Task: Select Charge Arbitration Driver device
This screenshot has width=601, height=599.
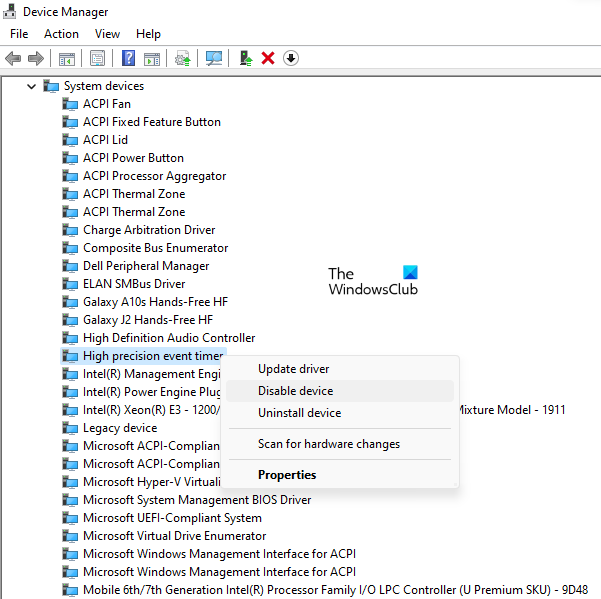Action: pos(149,230)
